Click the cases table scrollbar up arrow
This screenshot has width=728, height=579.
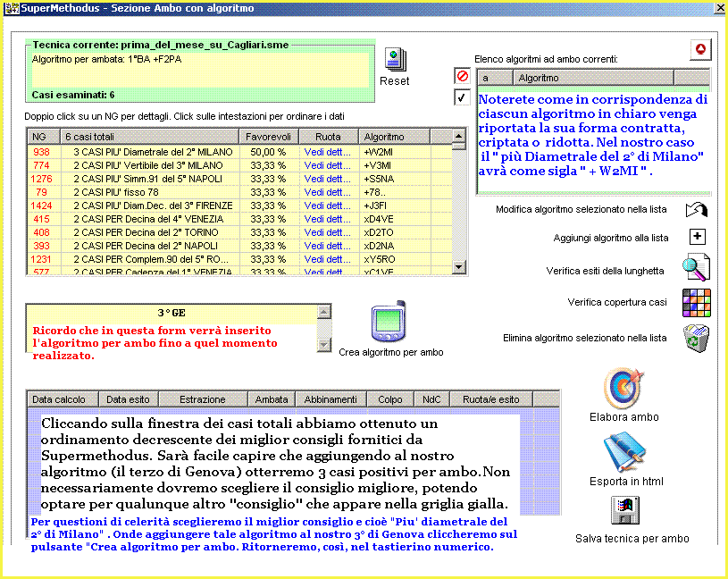459,136
